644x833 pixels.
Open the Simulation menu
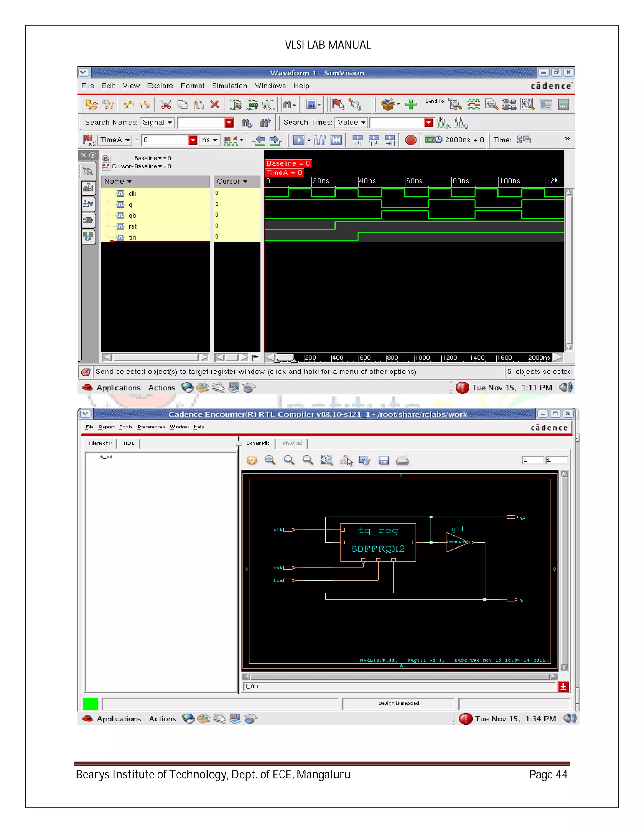tap(229, 86)
